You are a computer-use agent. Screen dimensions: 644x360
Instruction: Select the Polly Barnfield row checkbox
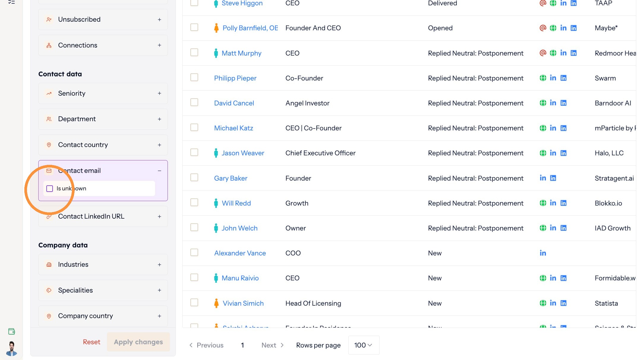(194, 27)
